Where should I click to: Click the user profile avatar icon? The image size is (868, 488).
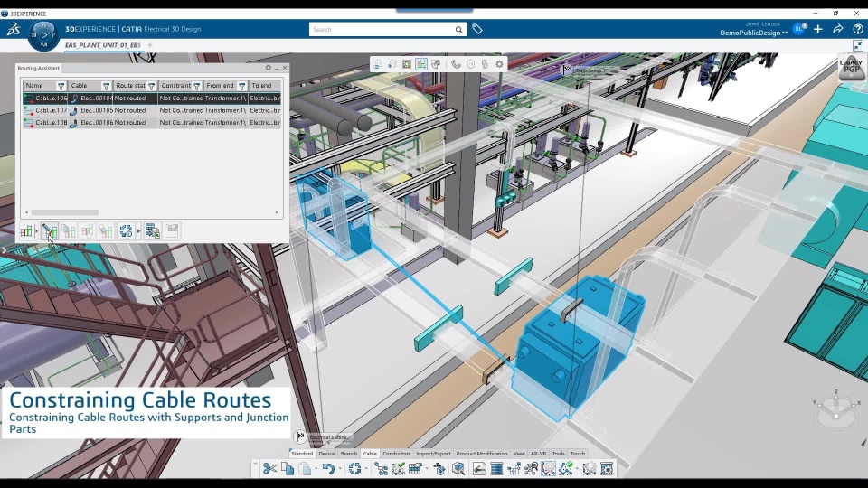[x=798, y=29]
